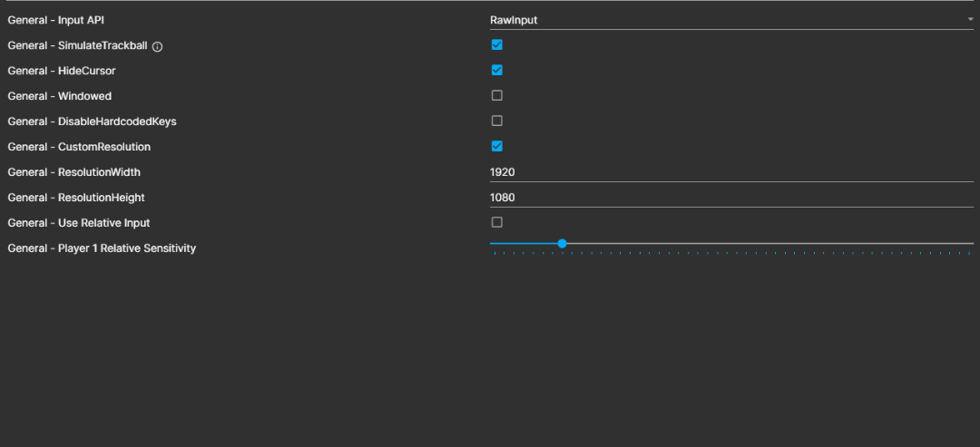Image resolution: width=980 pixels, height=447 pixels.
Task: Uncheck the HideCursor option
Action: tap(496, 70)
